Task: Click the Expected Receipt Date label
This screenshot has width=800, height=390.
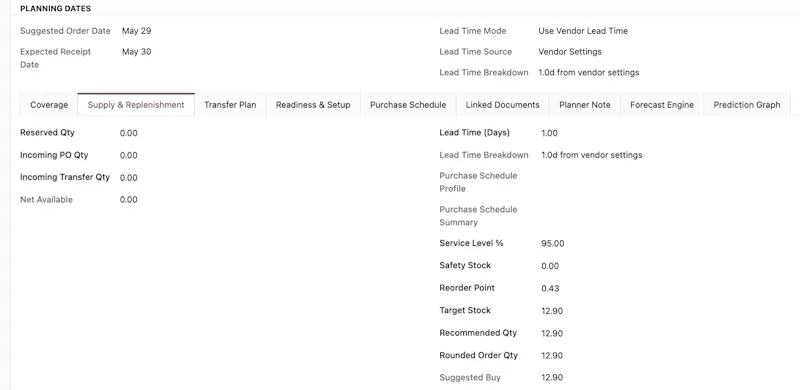Action: (56, 58)
